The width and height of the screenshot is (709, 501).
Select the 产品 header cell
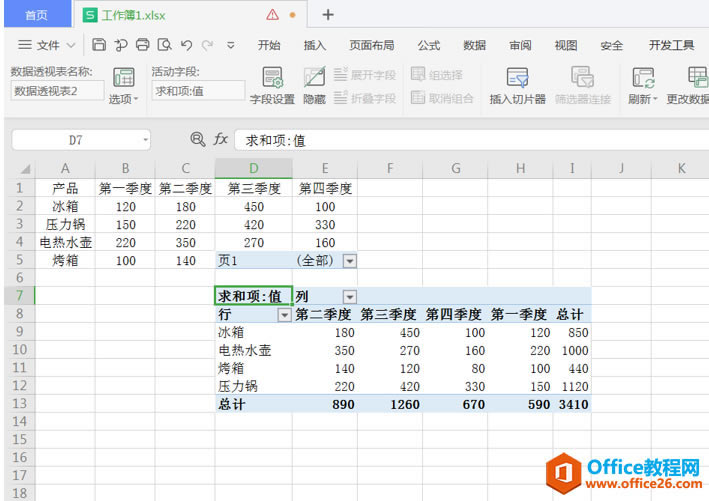(65, 188)
